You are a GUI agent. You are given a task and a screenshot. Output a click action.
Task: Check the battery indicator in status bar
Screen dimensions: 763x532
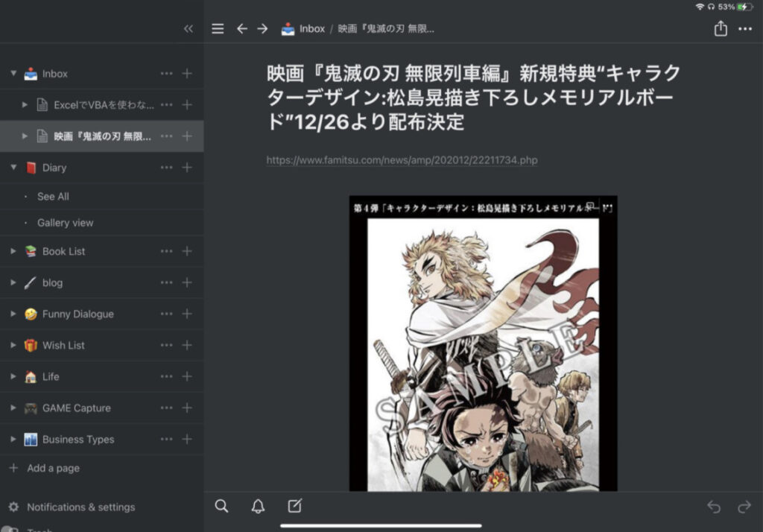(x=744, y=7)
